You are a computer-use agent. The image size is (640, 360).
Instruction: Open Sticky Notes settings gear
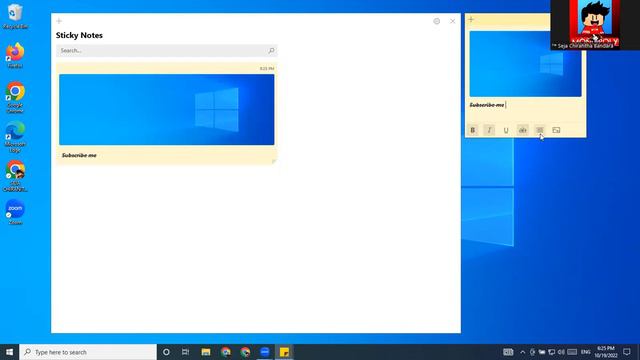pos(437,21)
